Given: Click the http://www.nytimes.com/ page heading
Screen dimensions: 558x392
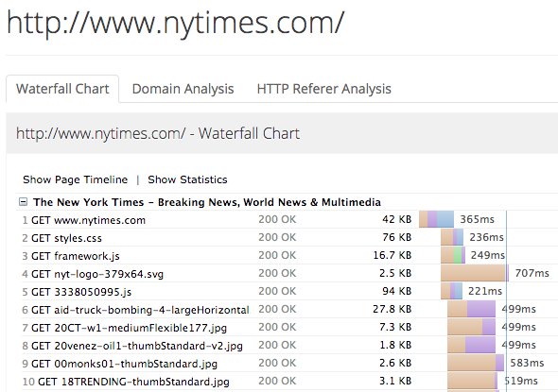Looking at the screenshot, I should (x=176, y=23).
